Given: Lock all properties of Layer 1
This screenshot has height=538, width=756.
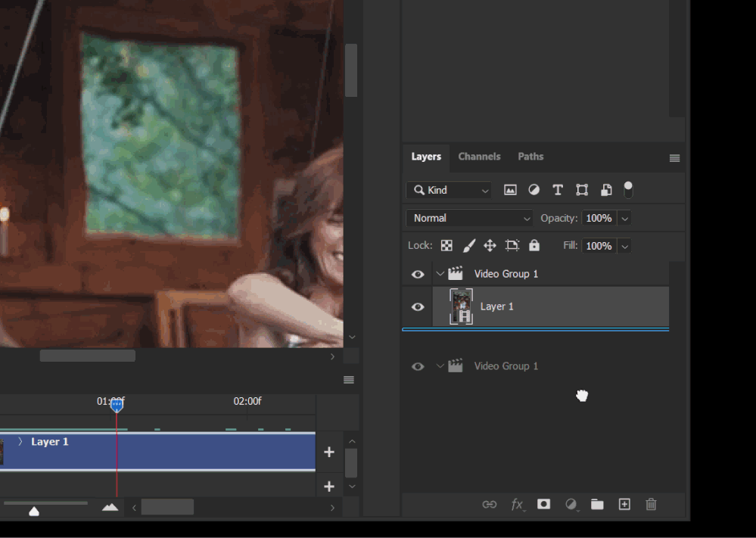Looking at the screenshot, I should [x=534, y=245].
